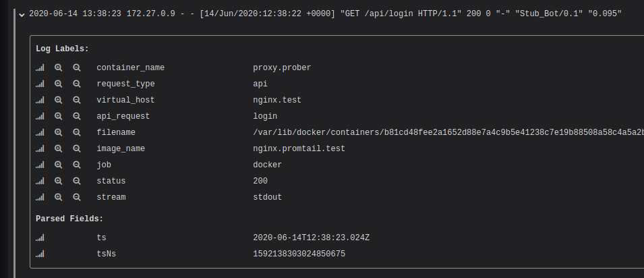Filter for container_name value proxy.prober

tap(59, 67)
